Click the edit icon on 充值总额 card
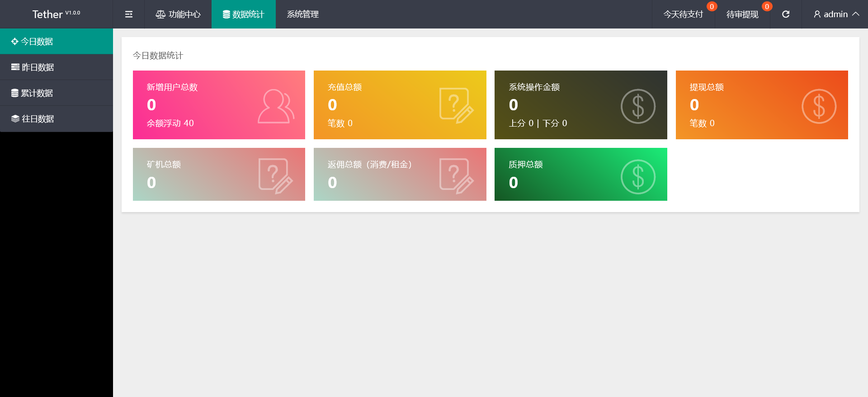Viewport: 868px width, 397px height. (x=456, y=105)
